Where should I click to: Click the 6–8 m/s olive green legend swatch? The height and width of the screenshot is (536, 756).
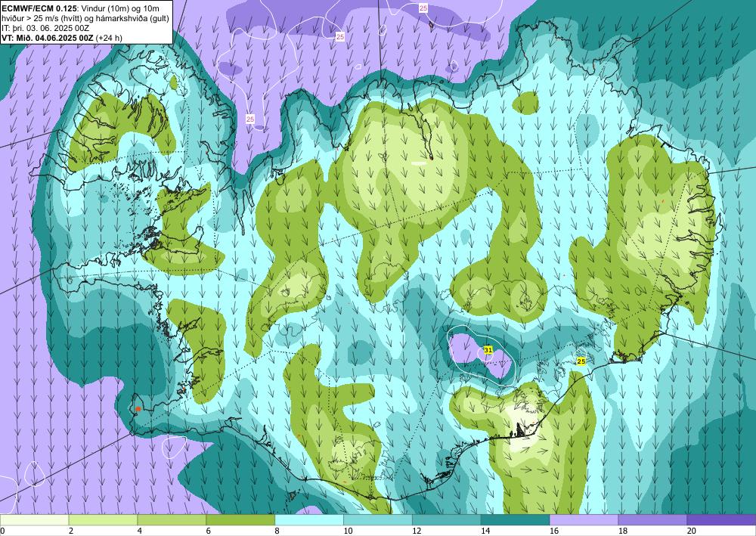tap(240, 520)
